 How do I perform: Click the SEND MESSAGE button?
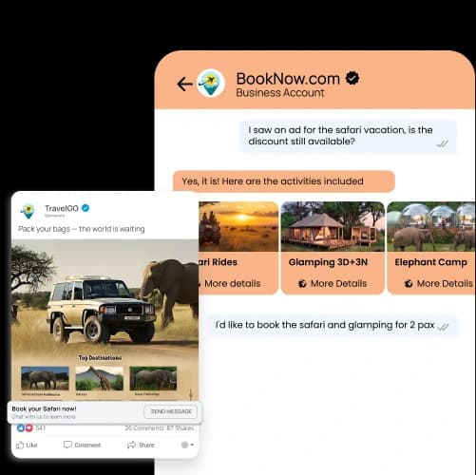point(171,411)
